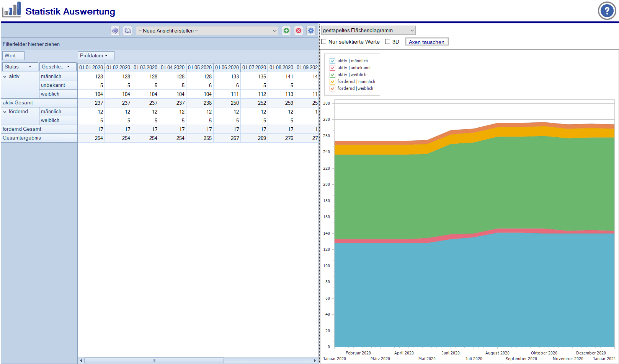Image resolution: width=619 pixels, height=364 pixels.
Task: Add a new view with the green plus
Action: pyautogui.click(x=286, y=31)
